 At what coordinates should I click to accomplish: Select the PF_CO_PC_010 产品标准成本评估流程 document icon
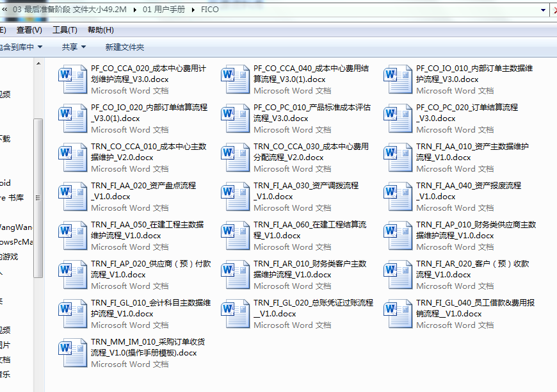[x=235, y=118]
